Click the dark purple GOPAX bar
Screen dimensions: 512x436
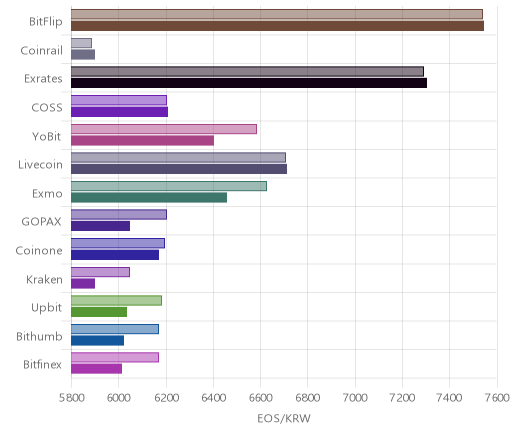coord(100,226)
